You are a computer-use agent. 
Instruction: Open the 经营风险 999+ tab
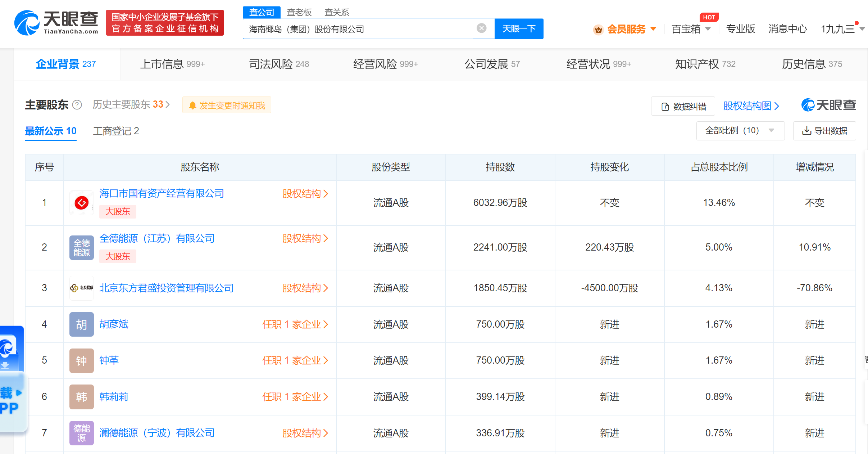pos(386,64)
